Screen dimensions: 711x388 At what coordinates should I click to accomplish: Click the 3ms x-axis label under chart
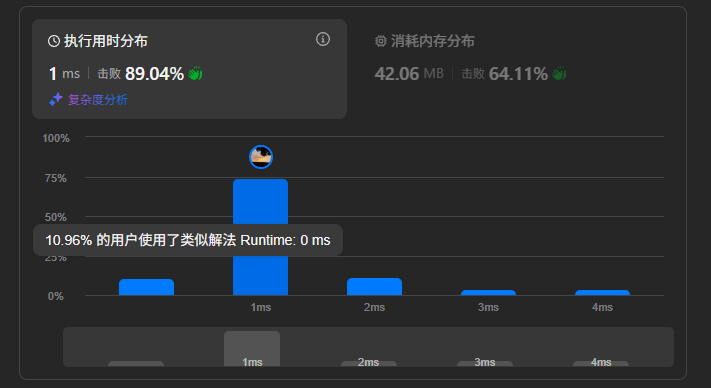(488, 307)
